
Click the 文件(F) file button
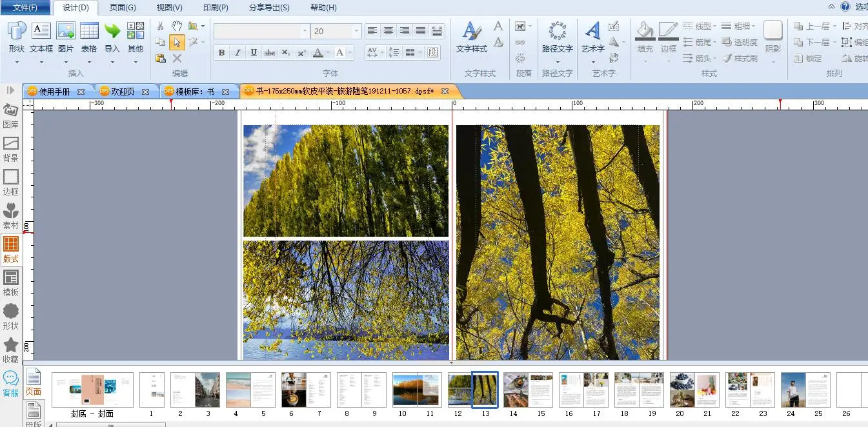(x=25, y=8)
